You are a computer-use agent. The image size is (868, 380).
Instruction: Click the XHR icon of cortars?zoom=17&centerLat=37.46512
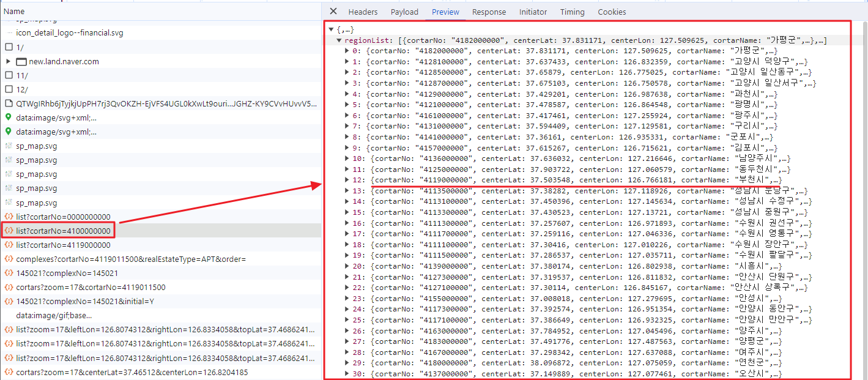click(x=9, y=372)
